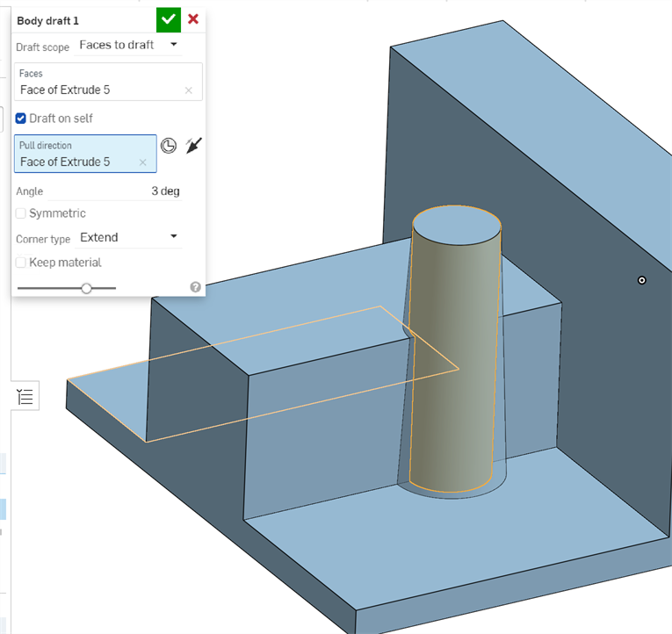672x634 pixels.
Task: Expand the Corner type dropdown
Action: click(128, 237)
